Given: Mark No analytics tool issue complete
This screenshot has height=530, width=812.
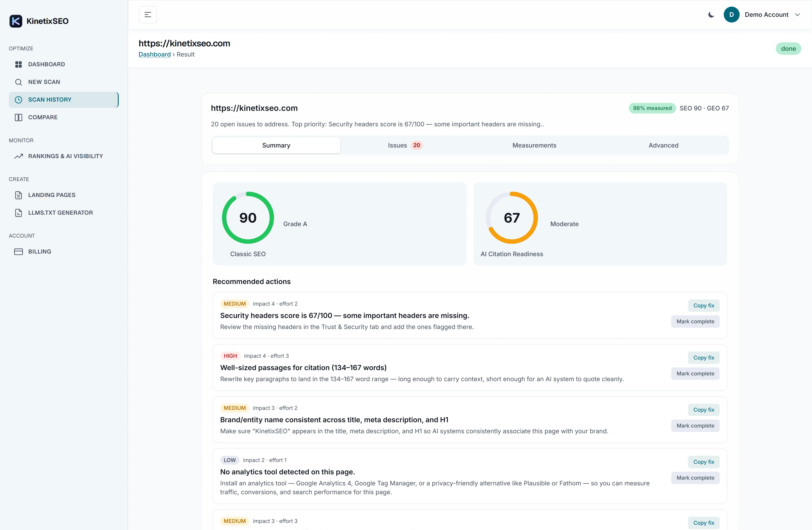Looking at the screenshot, I should [695, 478].
